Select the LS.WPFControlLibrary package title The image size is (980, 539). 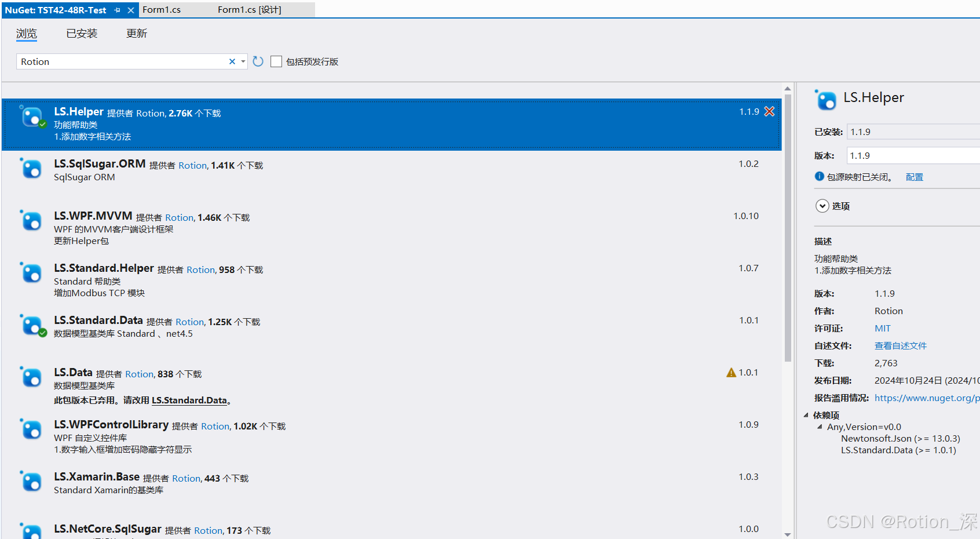[x=111, y=425]
